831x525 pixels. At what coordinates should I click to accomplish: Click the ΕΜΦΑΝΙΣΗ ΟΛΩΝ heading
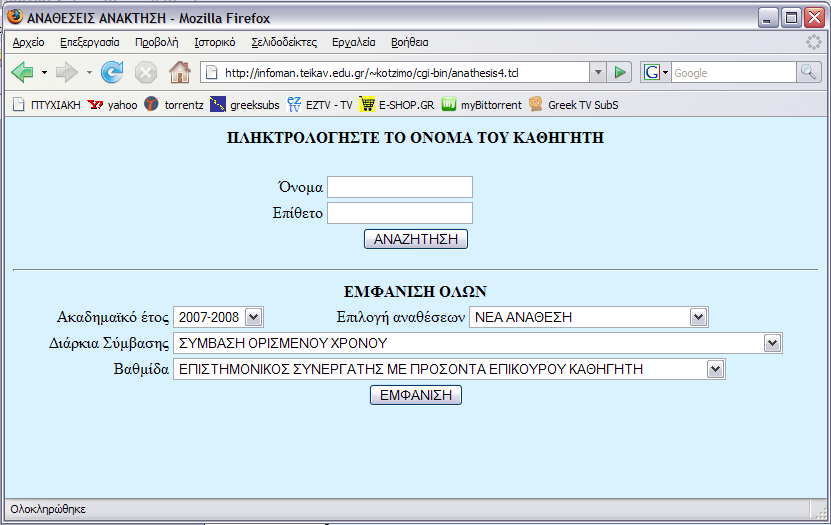[416, 292]
